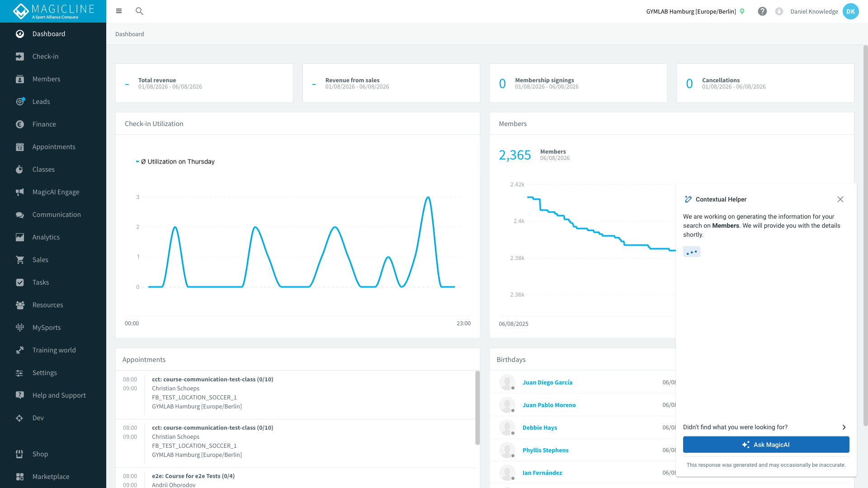Open the help question mark icon
Image resolution: width=868 pixels, height=488 pixels.
pyautogui.click(x=762, y=11)
